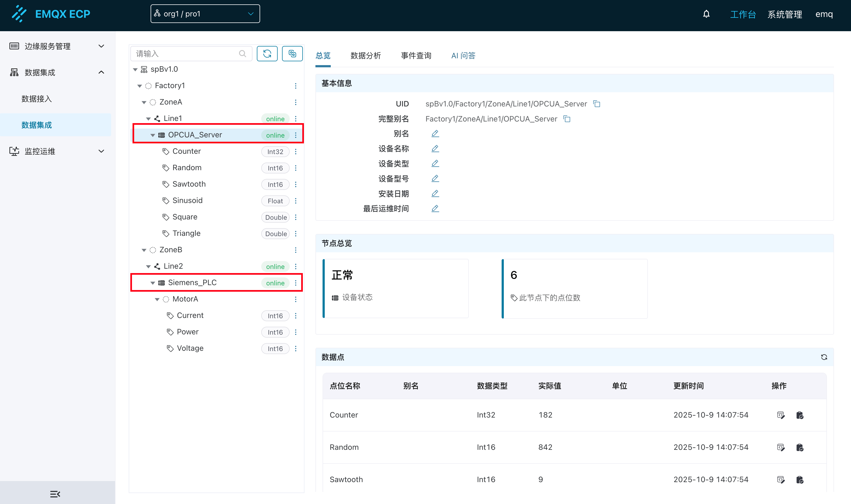Viewport: 851px width, 504px height.
Task: Open the system management link in header
Action: point(784,14)
